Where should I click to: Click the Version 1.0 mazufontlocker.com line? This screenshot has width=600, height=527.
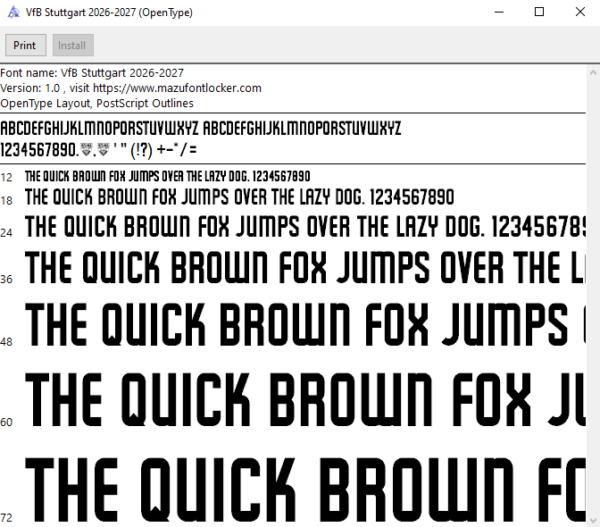click(x=130, y=88)
